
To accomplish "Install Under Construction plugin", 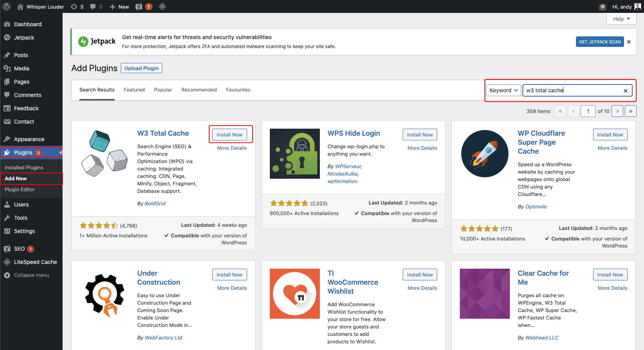I will [230, 275].
